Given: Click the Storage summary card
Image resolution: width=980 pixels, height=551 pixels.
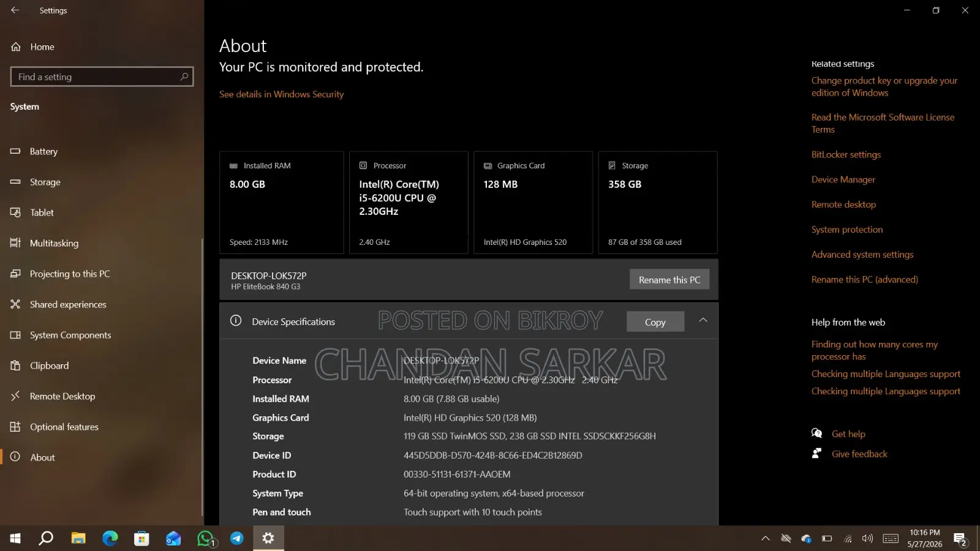Looking at the screenshot, I should pos(658,203).
